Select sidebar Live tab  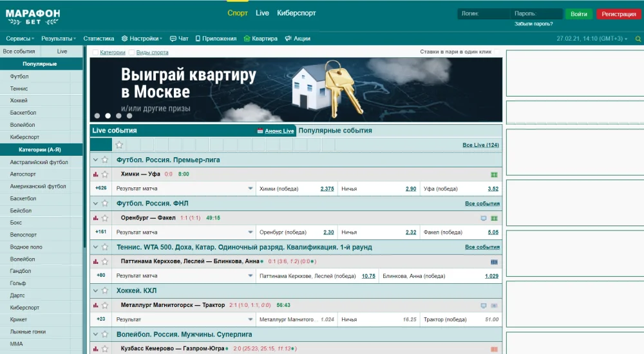pos(62,51)
